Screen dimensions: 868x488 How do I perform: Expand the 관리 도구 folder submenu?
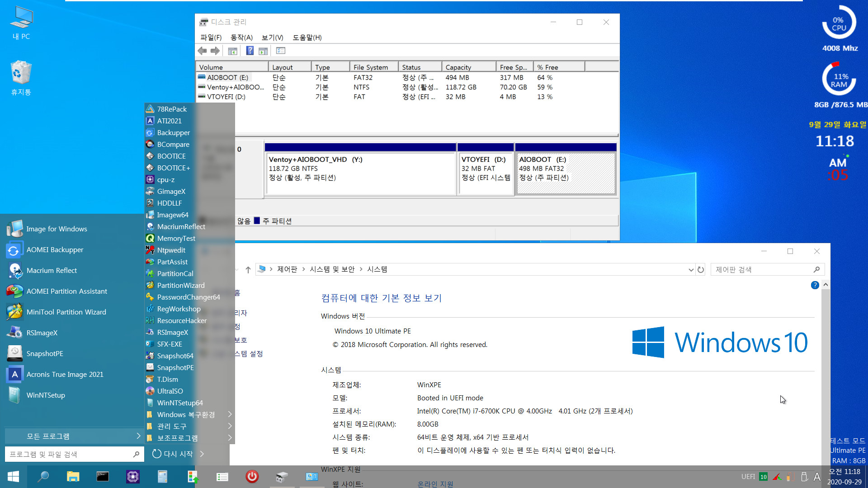189,426
